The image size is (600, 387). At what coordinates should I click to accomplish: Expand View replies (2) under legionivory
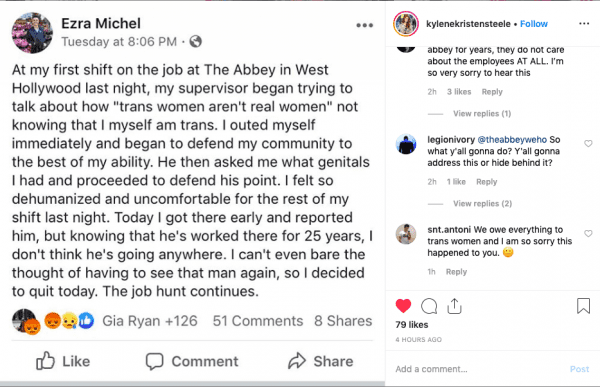coord(482,203)
